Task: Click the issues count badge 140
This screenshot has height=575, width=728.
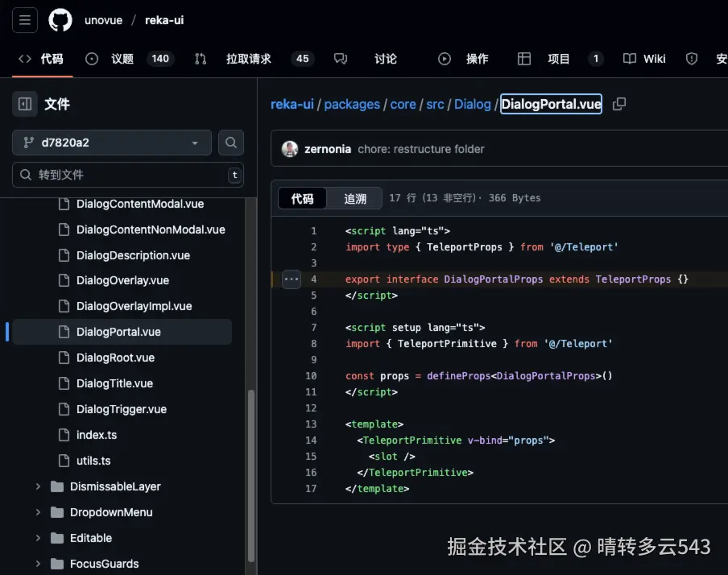Action: point(160,59)
